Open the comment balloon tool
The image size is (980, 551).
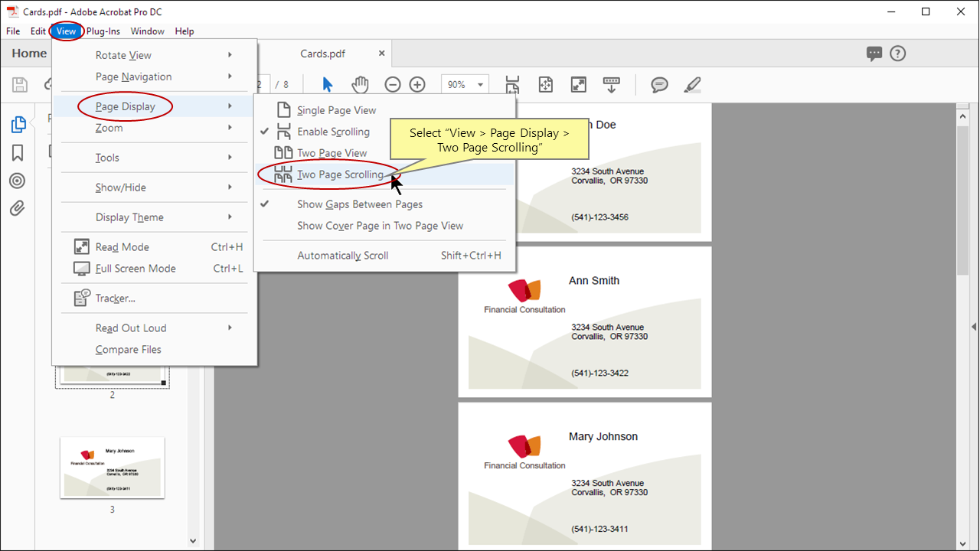[x=658, y=84]
